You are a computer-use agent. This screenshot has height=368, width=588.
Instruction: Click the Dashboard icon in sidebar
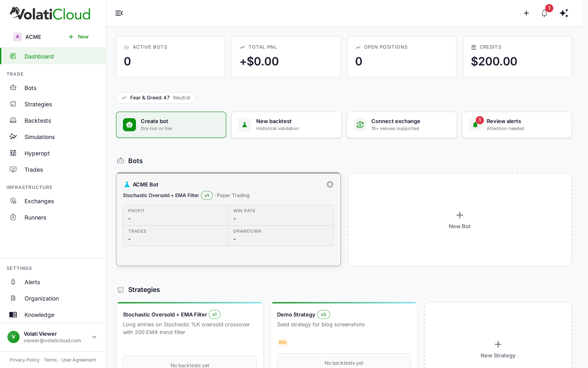pos(13,56)
